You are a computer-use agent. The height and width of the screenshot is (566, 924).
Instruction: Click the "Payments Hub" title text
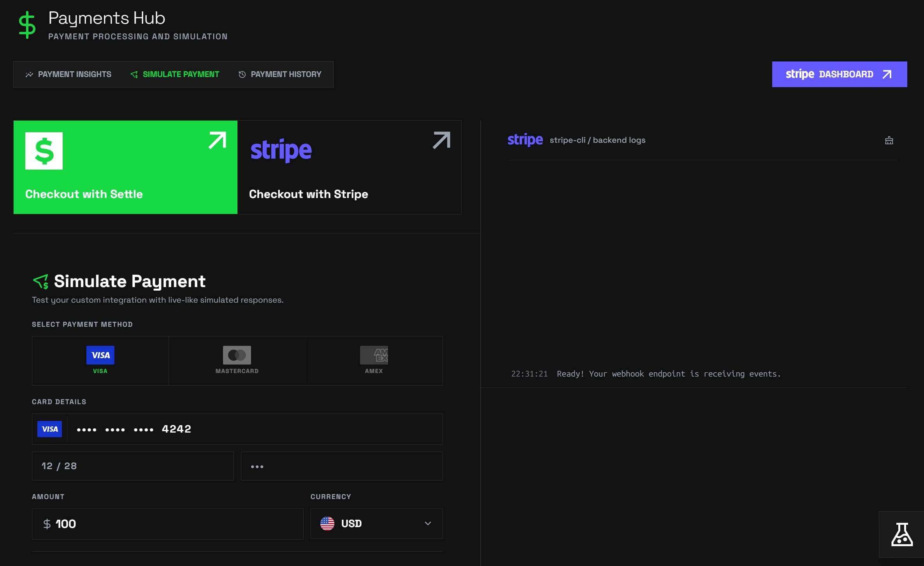(107, 18)
